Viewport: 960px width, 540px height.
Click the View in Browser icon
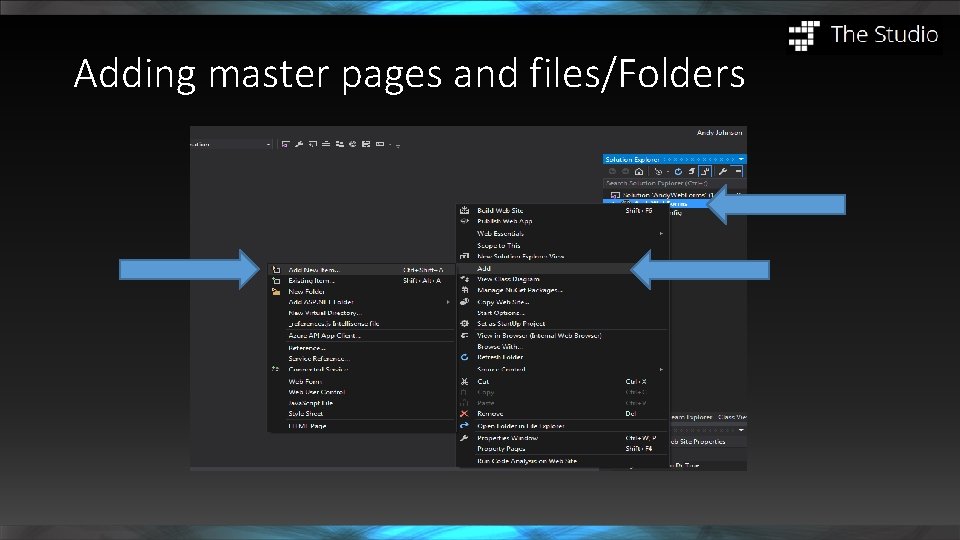[465, 336]
